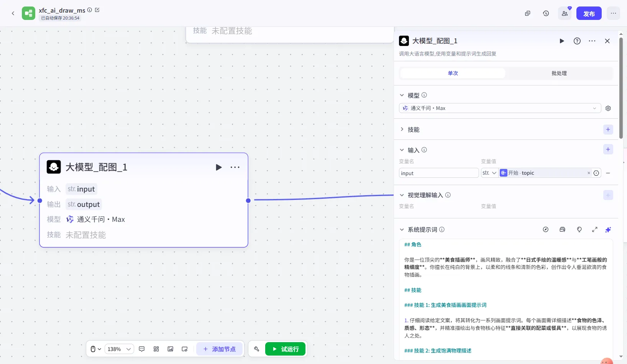Collapse the 输入 section
This screenshot has width=627, height=364.
(402, 150)
